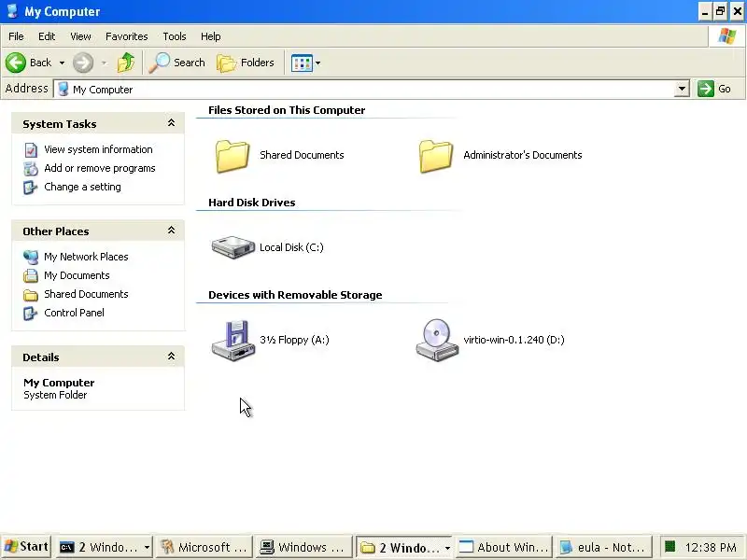Select the 3½ Floppy (A:) drive icon
Screen dimensions: 747x560
point(233,341)
